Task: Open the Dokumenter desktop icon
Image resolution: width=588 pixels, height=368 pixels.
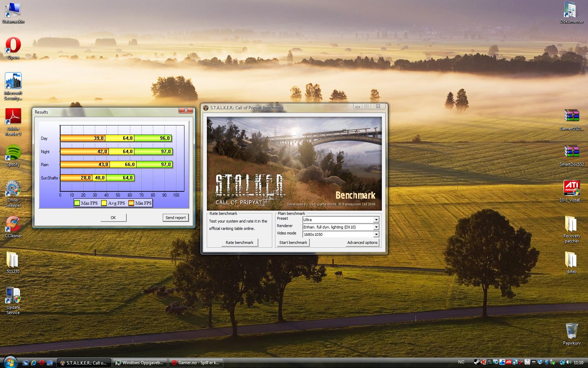Action: (572, 12)
